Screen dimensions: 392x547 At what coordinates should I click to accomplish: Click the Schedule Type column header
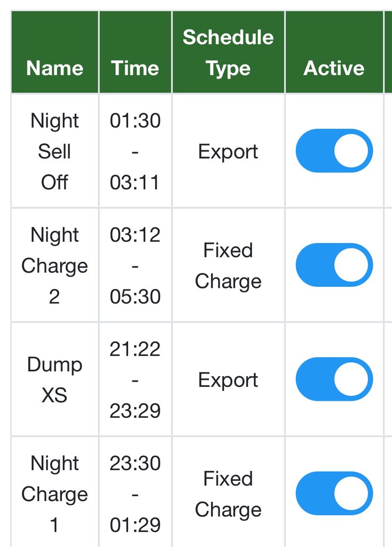tap(228, 53)
